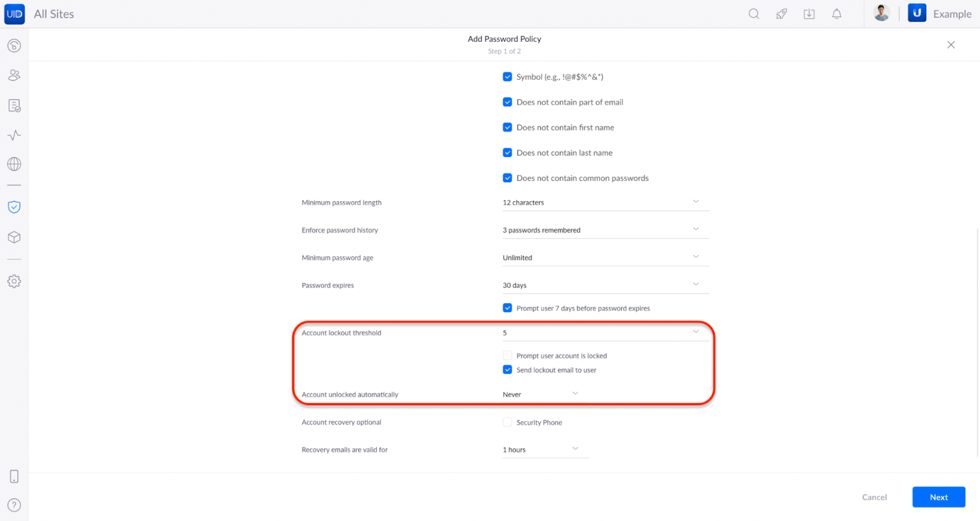
Task: Open the security shield sidebar icon
Action: point(14,207)
